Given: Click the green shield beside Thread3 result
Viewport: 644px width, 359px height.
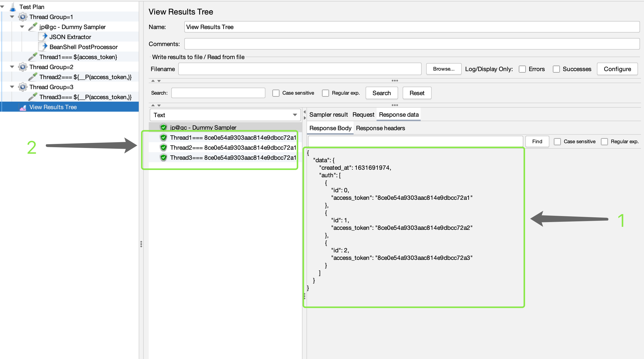Looking at the screenshot, I should coord(164,157).
